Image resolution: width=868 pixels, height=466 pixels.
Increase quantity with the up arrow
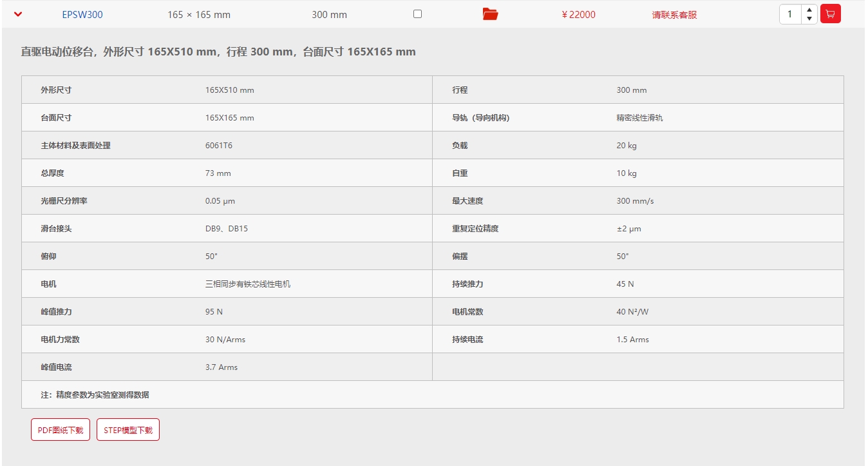click(x=809, y=10)
